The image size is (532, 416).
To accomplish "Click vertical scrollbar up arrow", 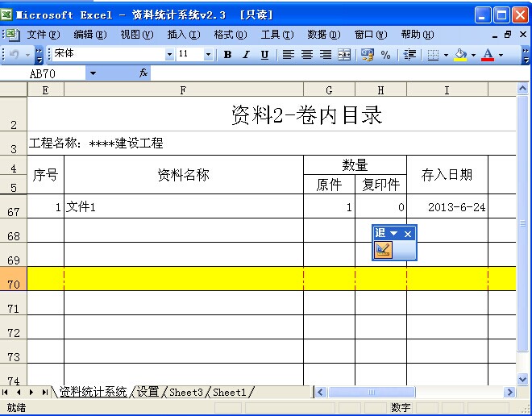I will point(523,89).
